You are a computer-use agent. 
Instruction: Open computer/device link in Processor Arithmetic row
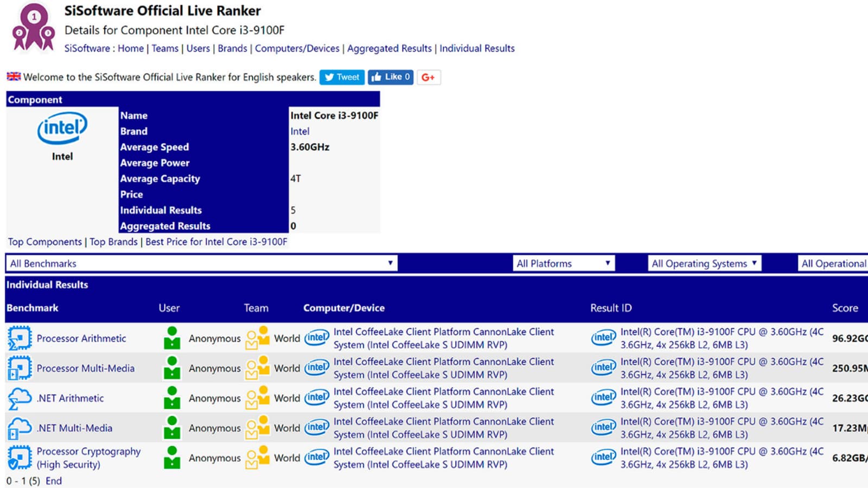(x=444, y=338)
